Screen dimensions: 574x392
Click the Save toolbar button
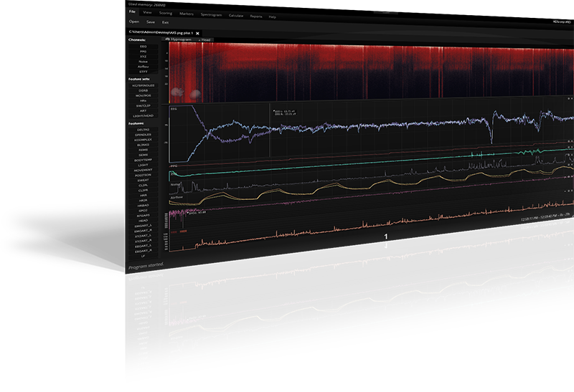[151, 22]
